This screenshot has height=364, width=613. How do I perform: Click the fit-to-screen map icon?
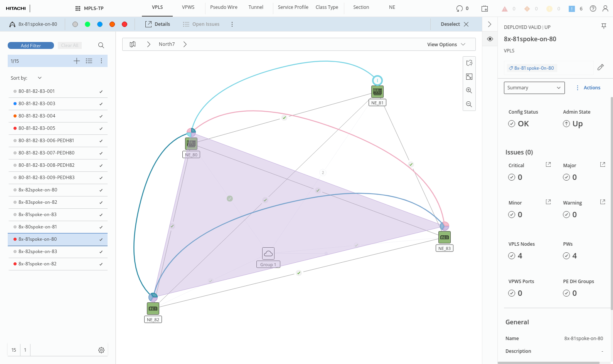[x=469, y=77]
